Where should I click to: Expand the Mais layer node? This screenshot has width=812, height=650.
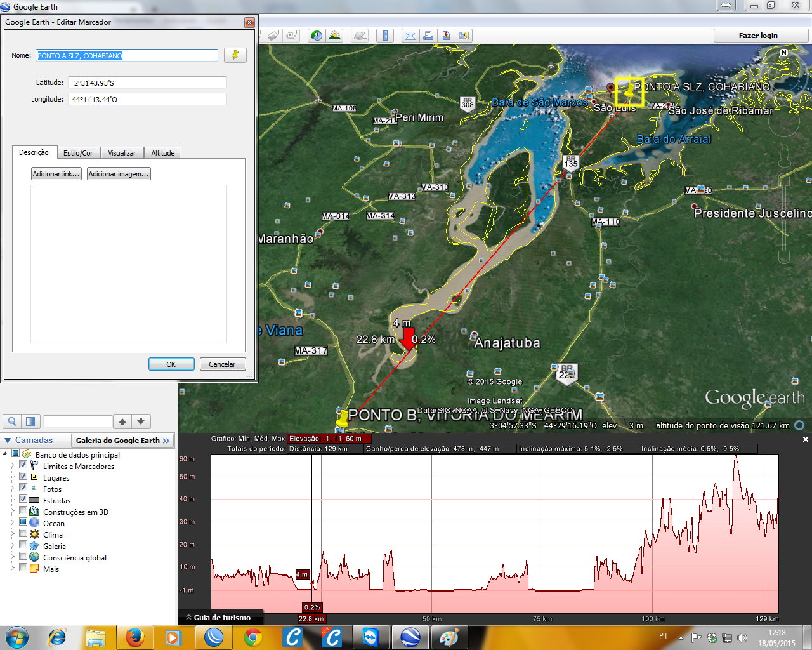click(x=13, y=569)
